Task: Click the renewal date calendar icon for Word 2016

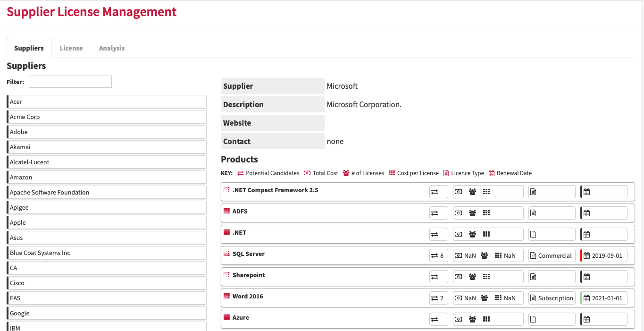Action: click(587, 298)
